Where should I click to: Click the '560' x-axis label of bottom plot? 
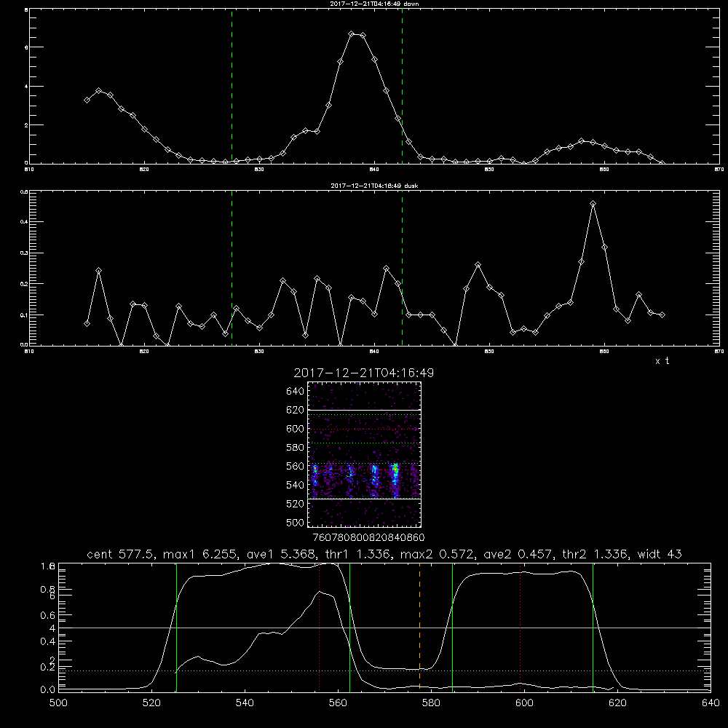[x=338, y=703]
